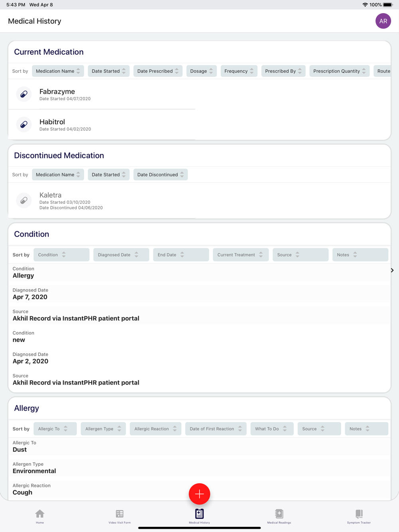Sort allergies by Date of First Reaction

pyautogui.click(x=216, y=429)
